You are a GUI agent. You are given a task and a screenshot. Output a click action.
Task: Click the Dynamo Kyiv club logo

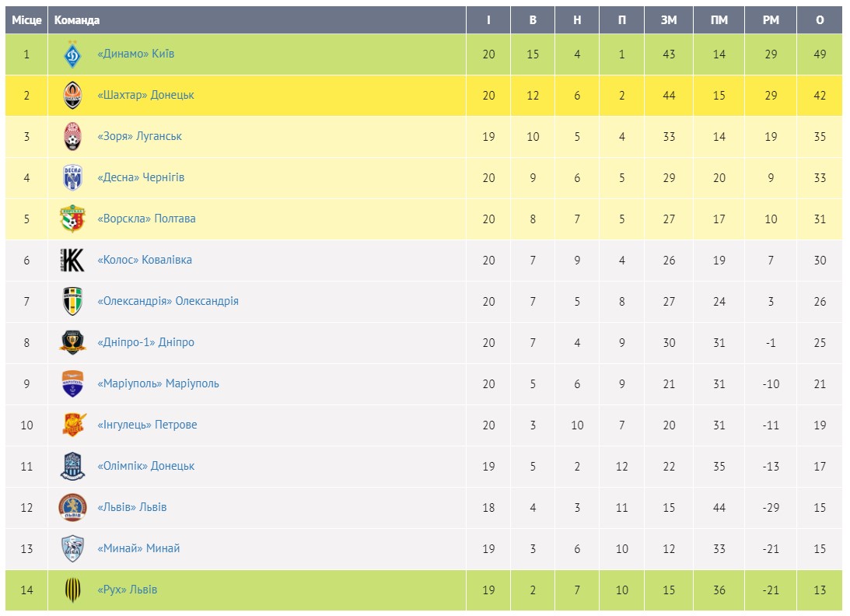click(72, 54)
